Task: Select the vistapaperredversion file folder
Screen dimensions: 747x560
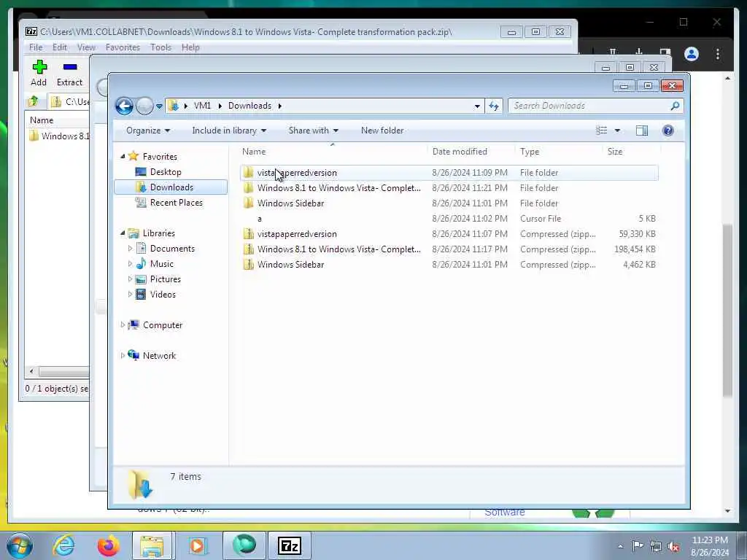Action: click(x=449, y=172)
